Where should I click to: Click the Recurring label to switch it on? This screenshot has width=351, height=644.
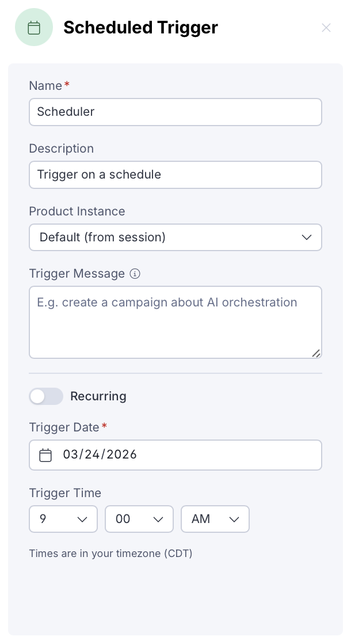tap(98, 396)
